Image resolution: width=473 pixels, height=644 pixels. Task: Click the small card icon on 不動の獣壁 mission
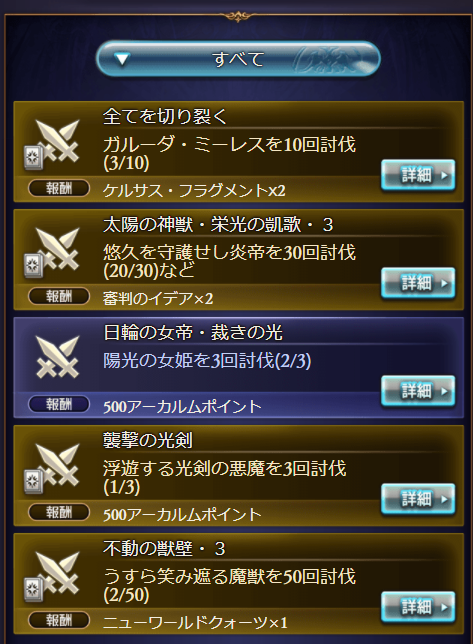(33, 589)
